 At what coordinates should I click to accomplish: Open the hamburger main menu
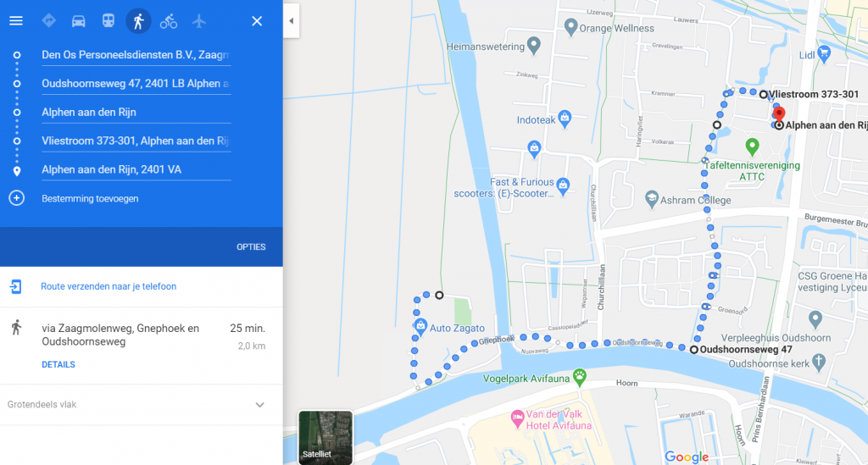(x=16, y=21)
